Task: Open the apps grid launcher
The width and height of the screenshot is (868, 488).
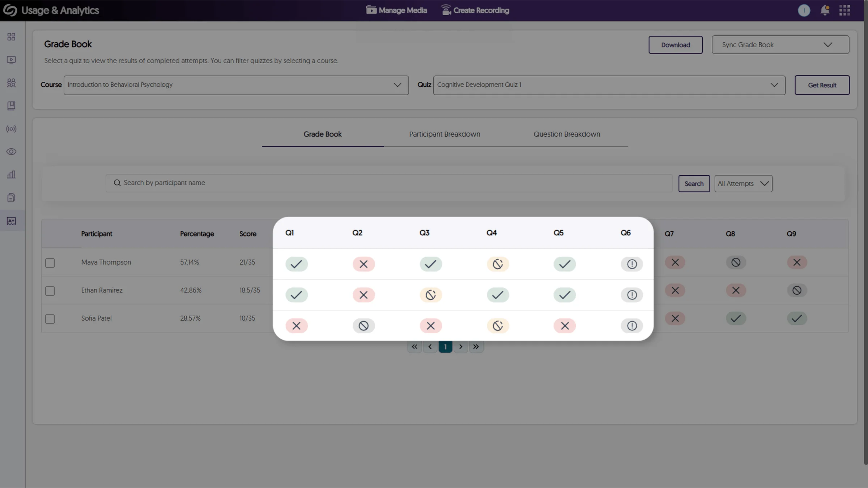Action: coord(844,10)
